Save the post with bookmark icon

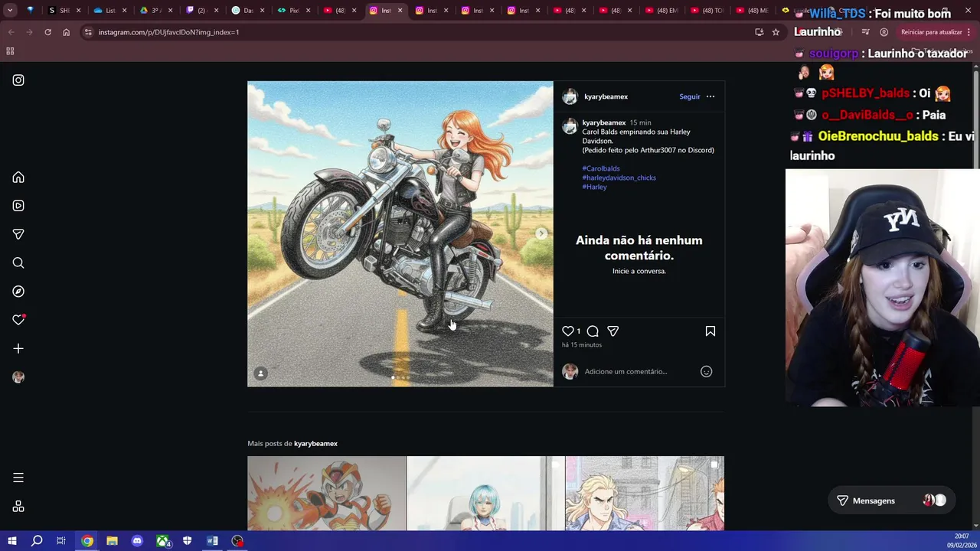click(x=710, y=331)
